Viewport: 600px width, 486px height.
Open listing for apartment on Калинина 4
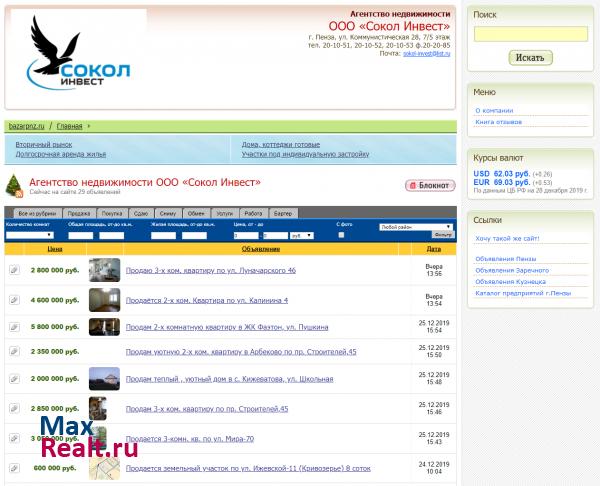coord(207,300)
